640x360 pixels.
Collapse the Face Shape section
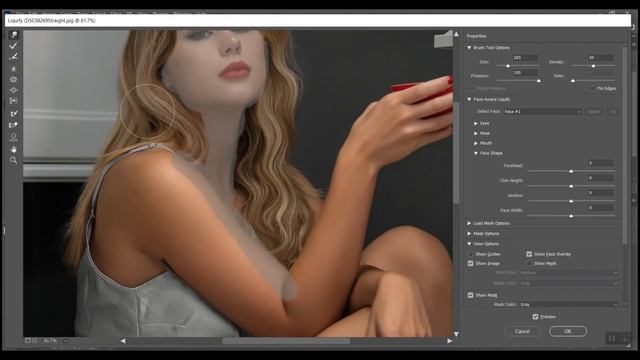tap(476, 153)
